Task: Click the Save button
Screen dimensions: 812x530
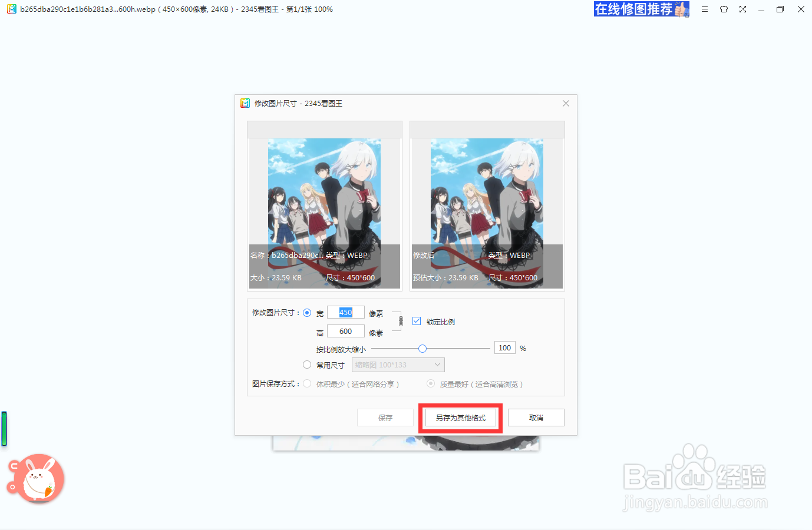Action: 385,418
